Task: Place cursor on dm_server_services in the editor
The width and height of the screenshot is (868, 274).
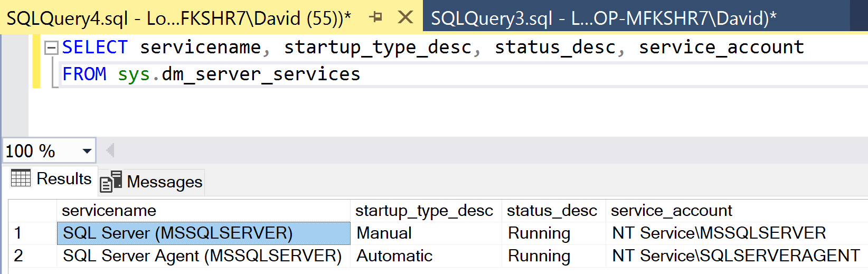Action: point(261,74)
